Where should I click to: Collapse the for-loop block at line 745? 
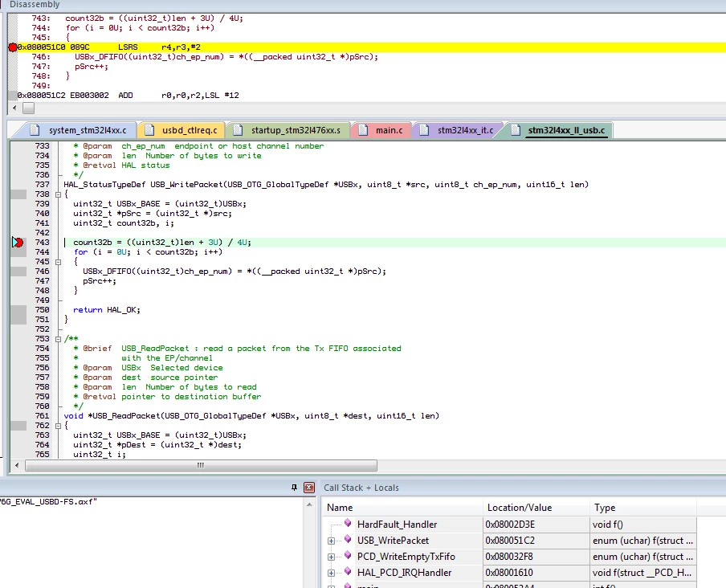[x=58, y=262]
